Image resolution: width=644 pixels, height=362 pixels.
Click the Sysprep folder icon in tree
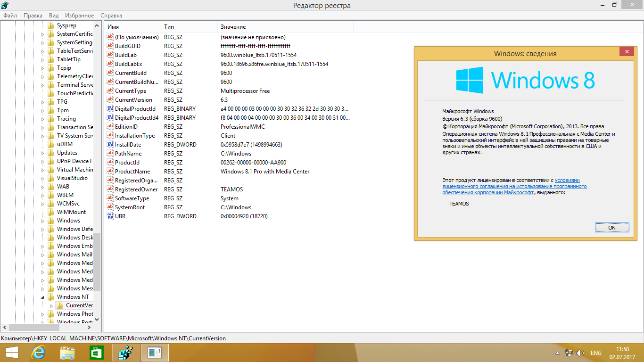click(51, 25)
